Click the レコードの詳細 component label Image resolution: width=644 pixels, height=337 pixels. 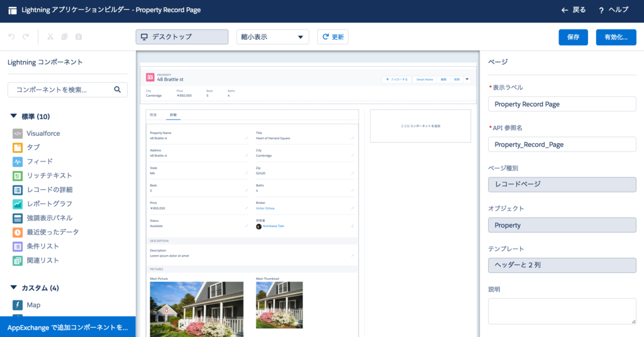pyautogui.click(x=50, y=190)
